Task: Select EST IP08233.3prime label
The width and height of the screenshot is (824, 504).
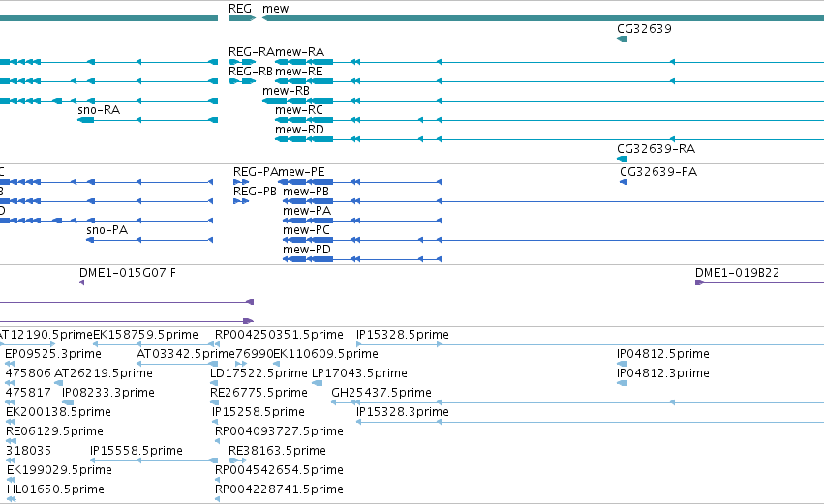Action: click(108, 393)
